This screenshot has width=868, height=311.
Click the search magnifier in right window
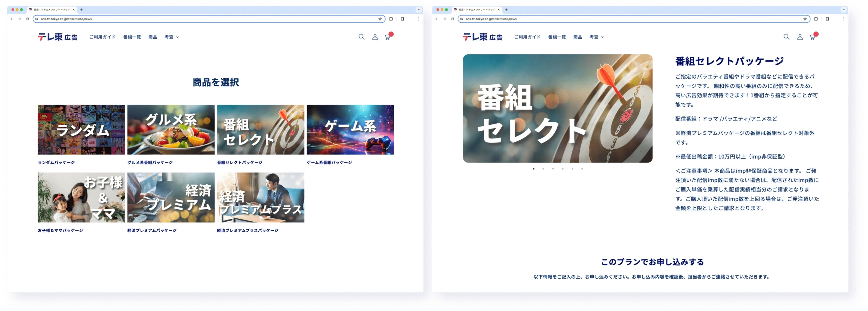tap(786, 37)
